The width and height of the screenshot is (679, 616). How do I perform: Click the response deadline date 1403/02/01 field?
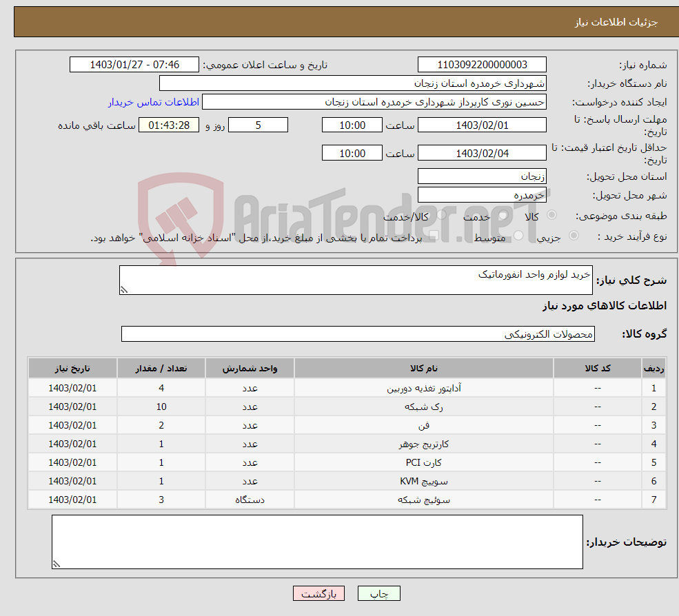tap(482, 125)
